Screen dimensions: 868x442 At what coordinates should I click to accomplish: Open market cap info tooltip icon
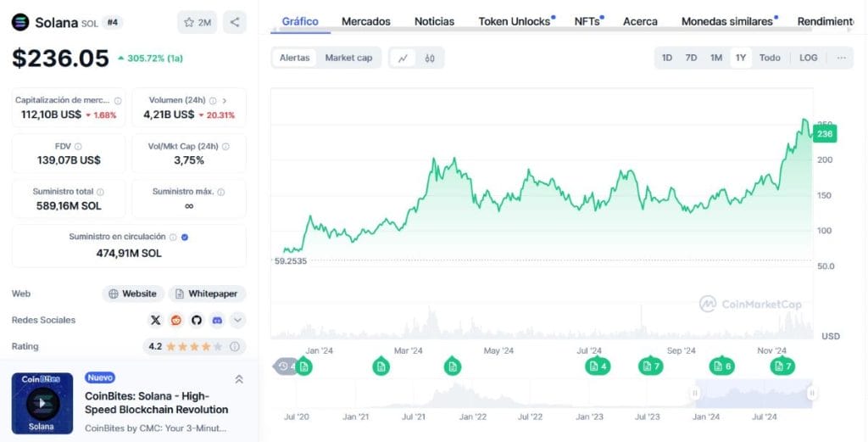tap(118, 101)
